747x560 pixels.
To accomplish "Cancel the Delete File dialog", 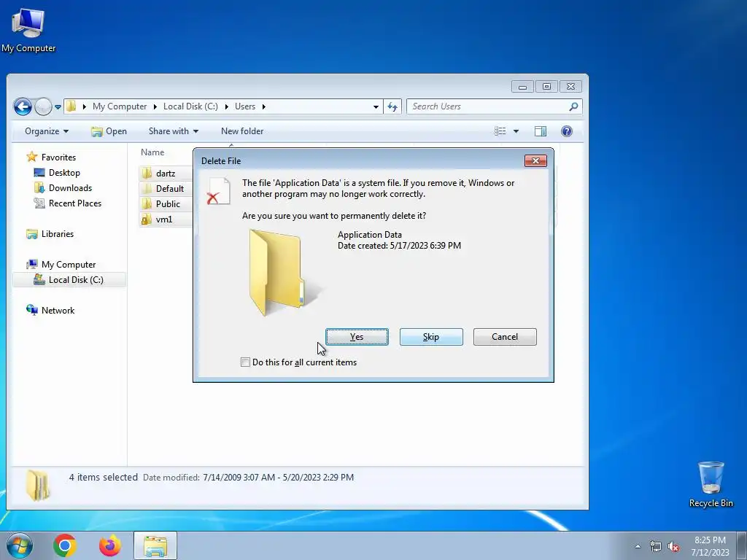I will 505,337.
